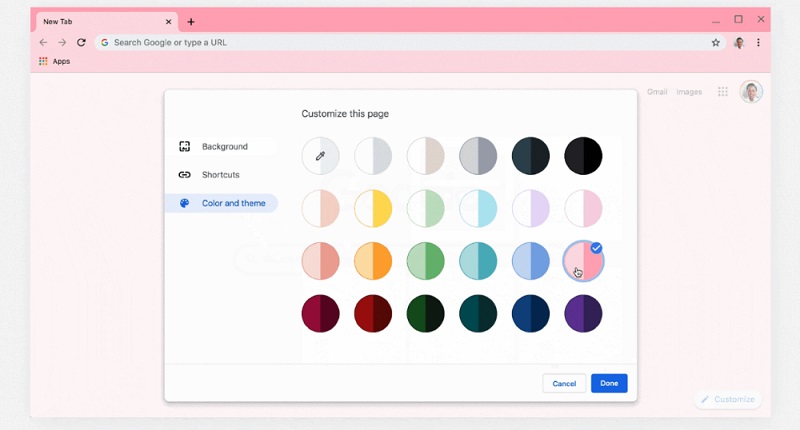Screen dimensions: 800x430
Task: Click the Done button
Action: [x=609, y=384]
